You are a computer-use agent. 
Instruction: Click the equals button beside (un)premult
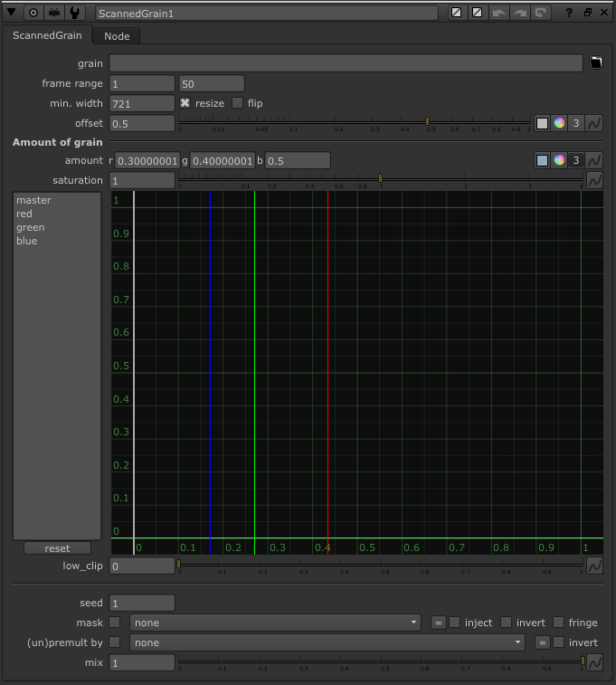[542, 642]
